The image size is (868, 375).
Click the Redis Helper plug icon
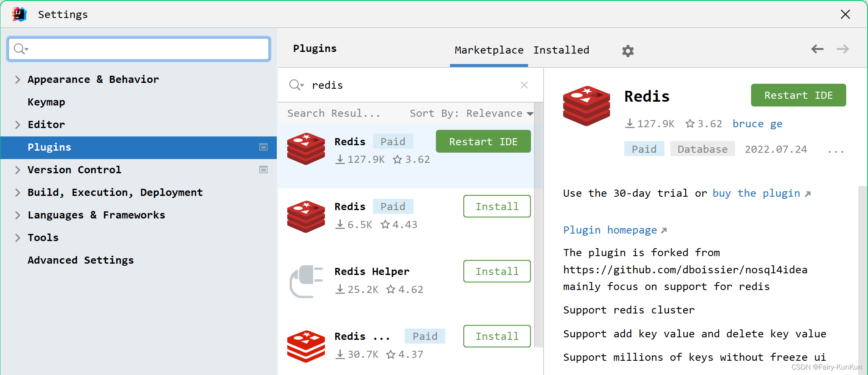click(x=306, y=281)
